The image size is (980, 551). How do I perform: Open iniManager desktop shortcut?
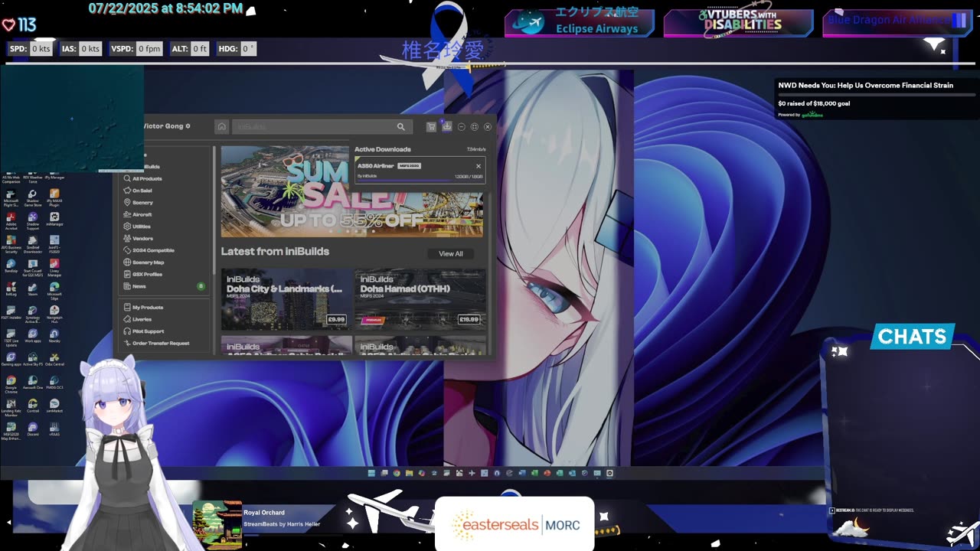tap(54, 220)
